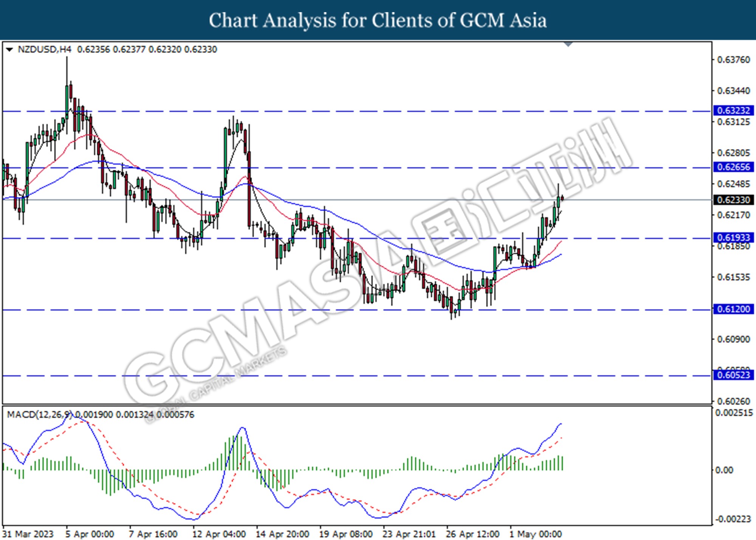Click the 0.63125 price axis value
Image resolution: width=756 pixels, height=540 pixels.
click(x=733, y=122)
